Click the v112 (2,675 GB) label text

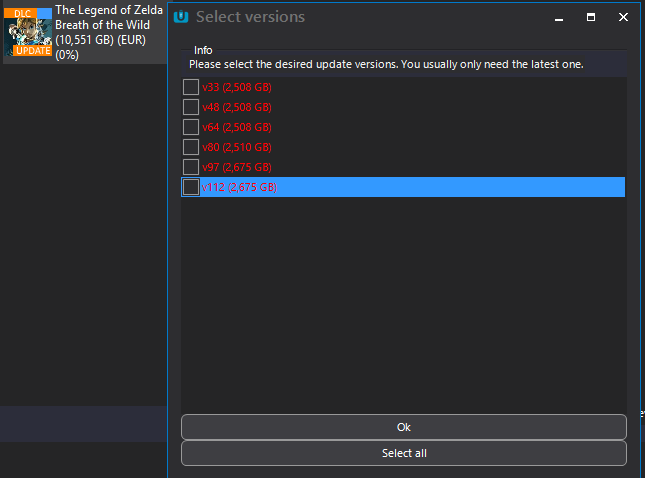click(239, 187)
